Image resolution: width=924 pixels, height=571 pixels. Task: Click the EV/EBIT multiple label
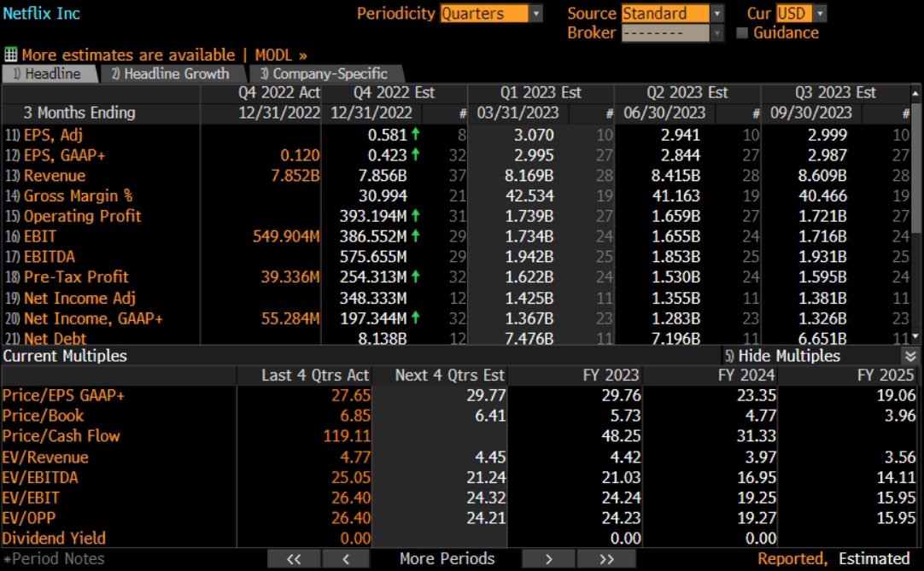(x=31, y=498)
